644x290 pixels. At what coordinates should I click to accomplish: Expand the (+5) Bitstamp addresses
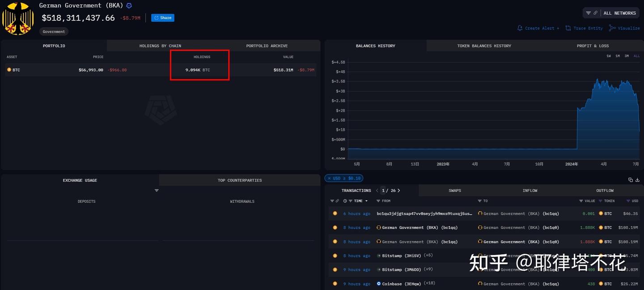click(x=428, y=255)
